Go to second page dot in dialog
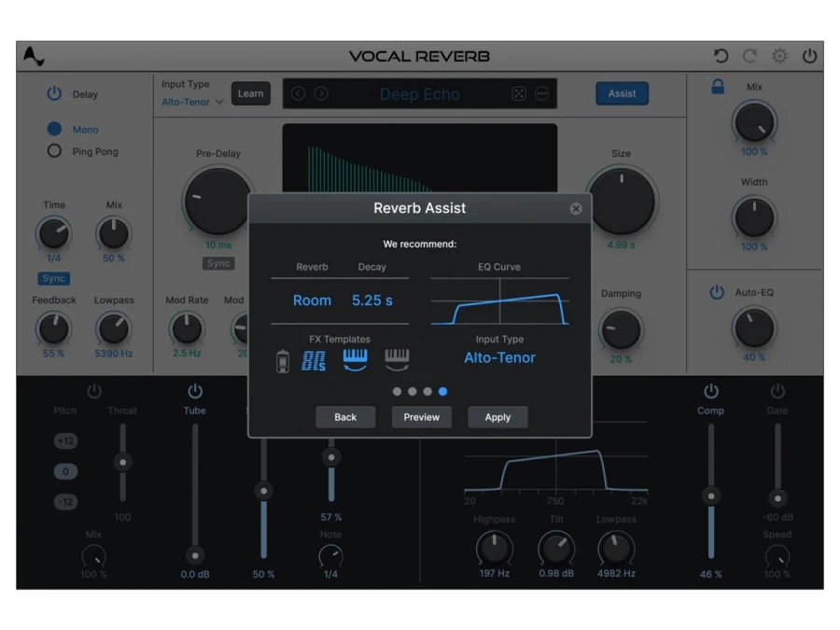The image size is (840, 630). (x=412, y=392)
